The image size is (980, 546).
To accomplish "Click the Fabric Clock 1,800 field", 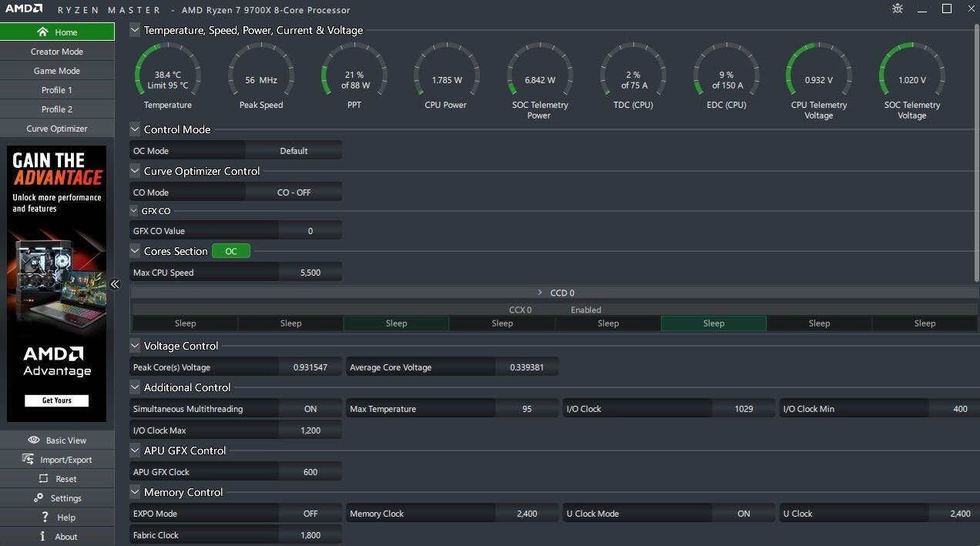I will tap(310, 535).
